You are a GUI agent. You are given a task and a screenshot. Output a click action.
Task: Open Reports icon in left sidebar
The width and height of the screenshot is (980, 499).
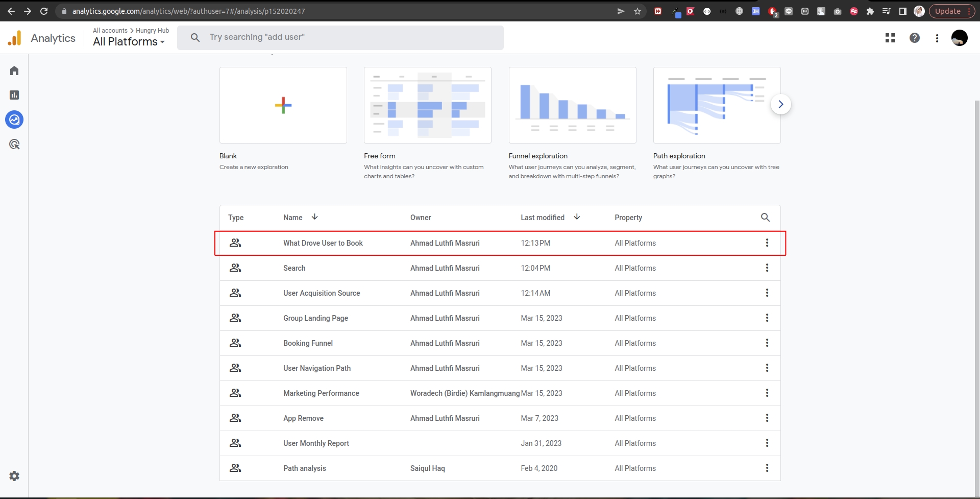tap(14, 95)
